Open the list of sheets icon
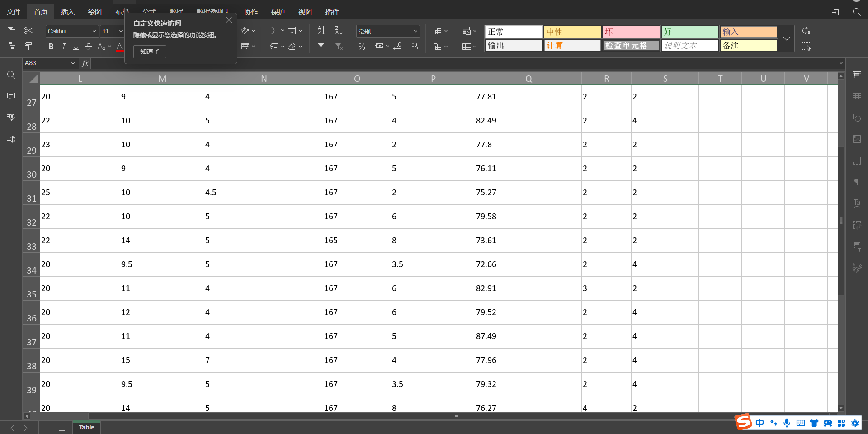The image size is (868, 434). coord(62,428)
